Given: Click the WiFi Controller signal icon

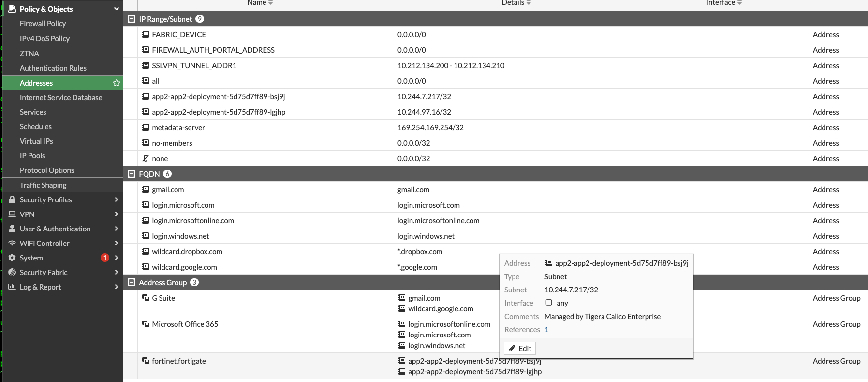Looking at the screenshot, I should coord(12,243).
